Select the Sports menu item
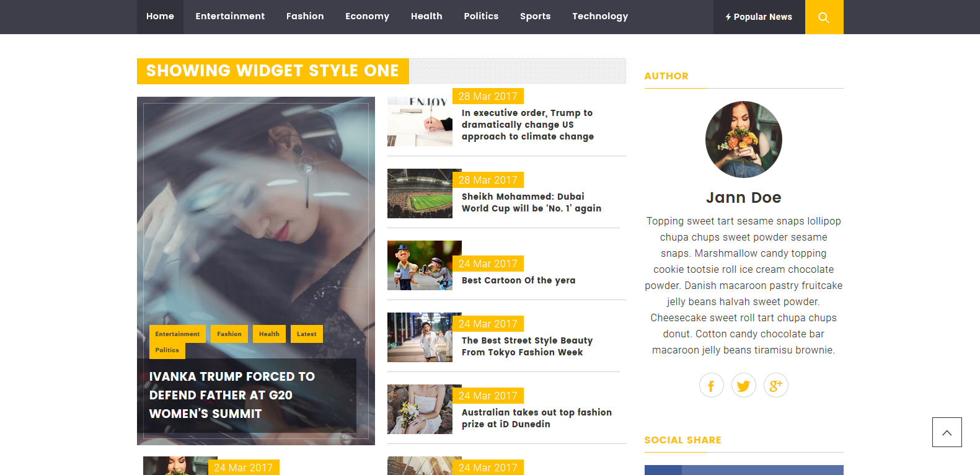This screenshot has width=980, height=475. tap(535, 17)
